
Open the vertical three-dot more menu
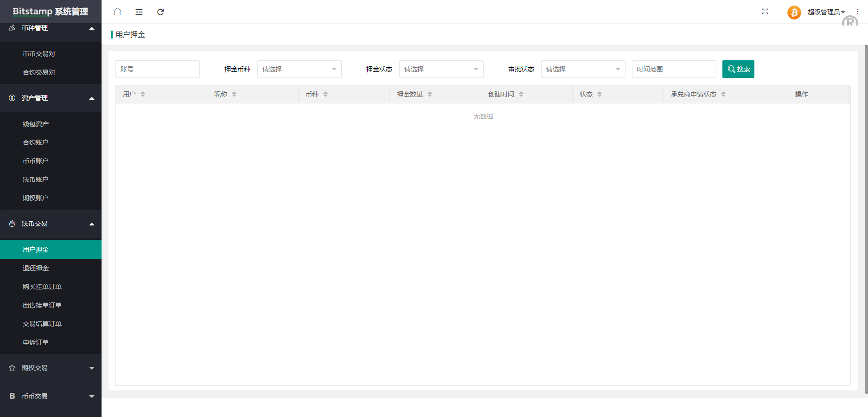pos(858,12)
